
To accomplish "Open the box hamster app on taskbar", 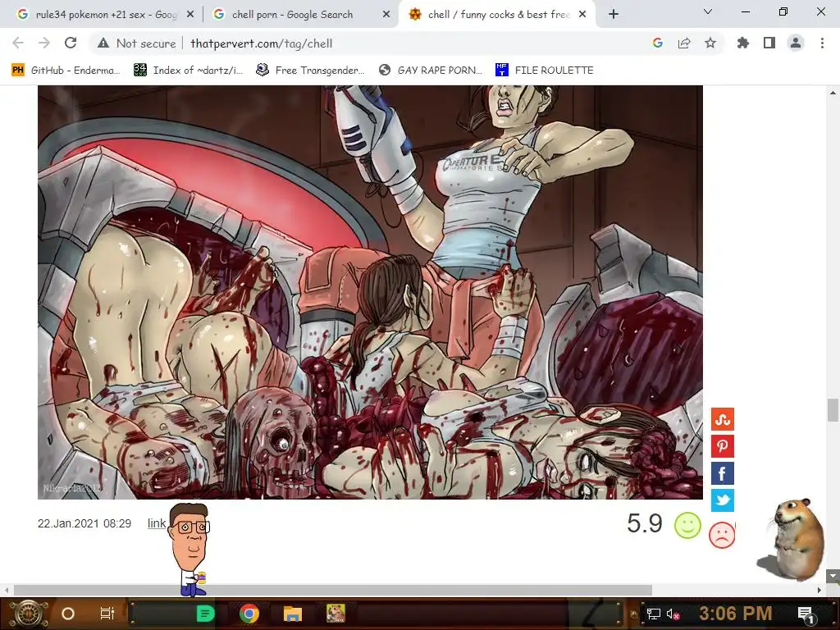I will pyautogui.click(x=336, y=614).
